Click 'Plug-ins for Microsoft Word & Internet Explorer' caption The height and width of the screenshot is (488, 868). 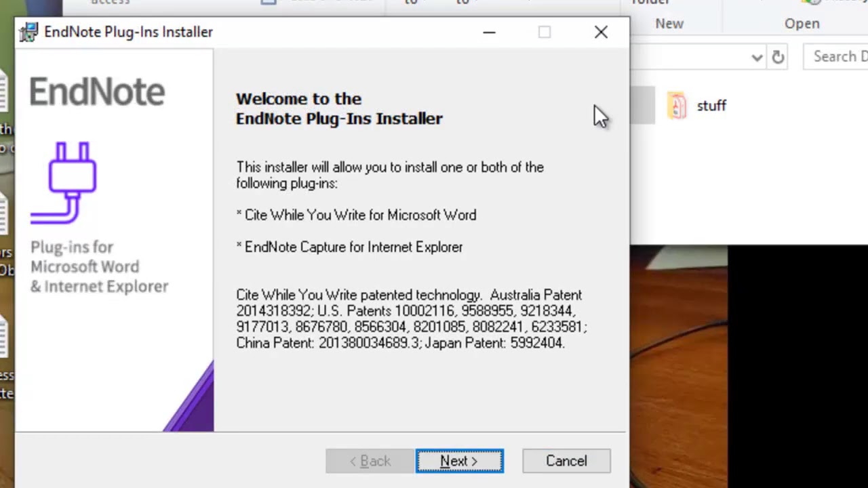coord(99,266)
